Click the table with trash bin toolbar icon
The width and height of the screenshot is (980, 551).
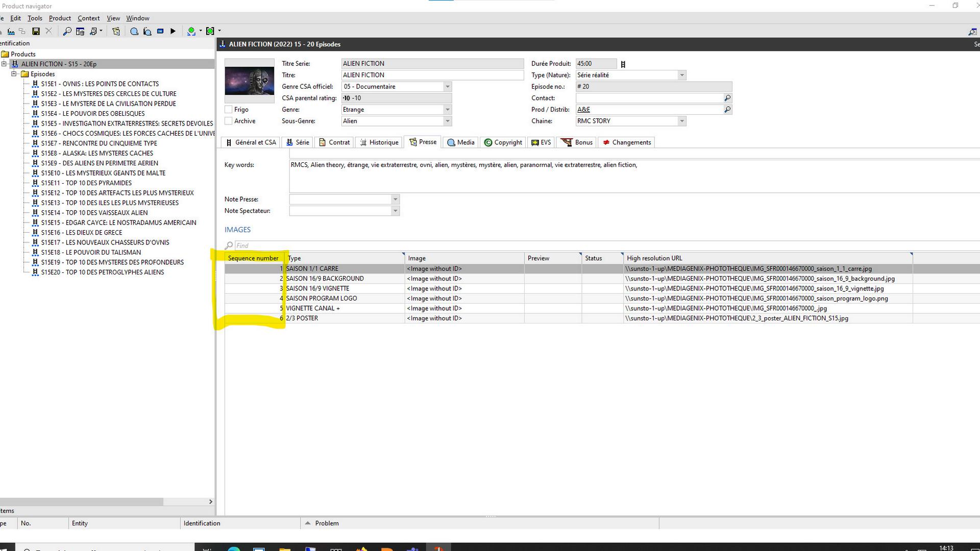(x=80, y=31)
